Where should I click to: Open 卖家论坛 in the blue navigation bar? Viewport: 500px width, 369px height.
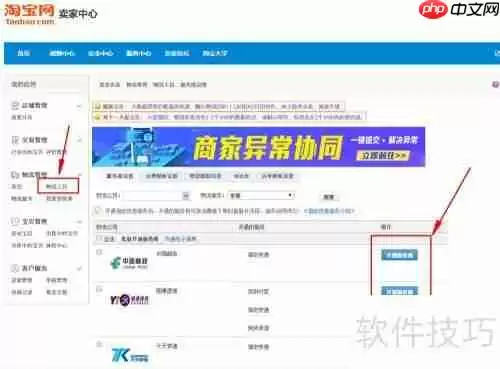click(x=177, y=53)
